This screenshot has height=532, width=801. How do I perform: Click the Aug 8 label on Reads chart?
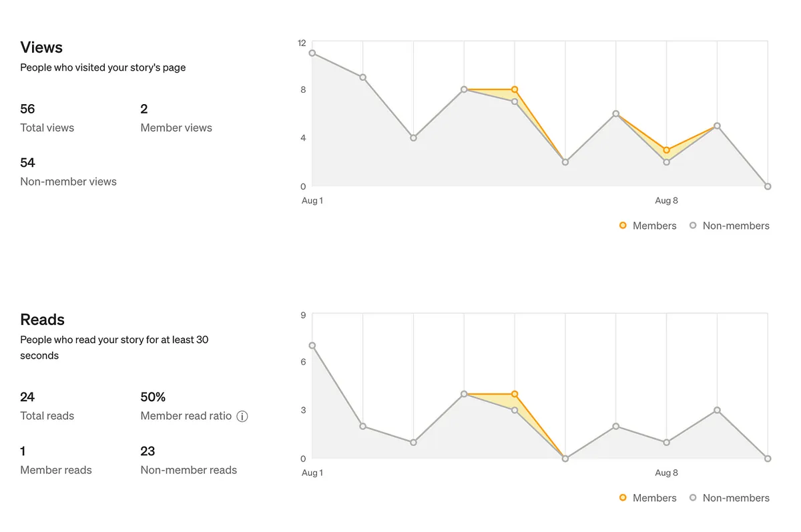click(666, 473)
